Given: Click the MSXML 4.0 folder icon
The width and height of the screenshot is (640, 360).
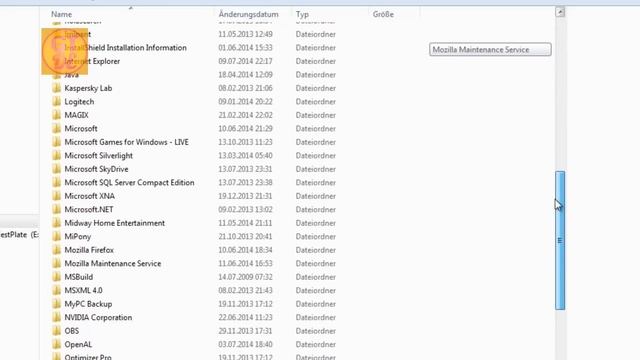Looking at the screenshot, I should 57,290.
